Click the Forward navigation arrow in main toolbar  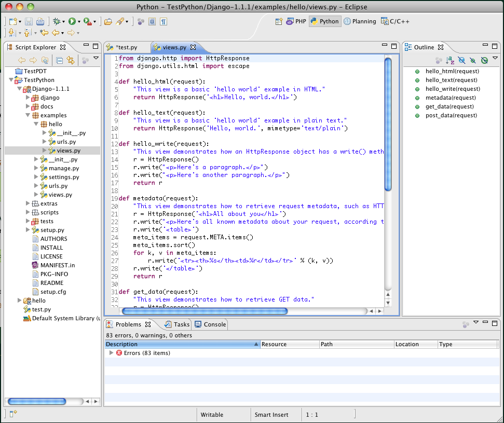71,33
